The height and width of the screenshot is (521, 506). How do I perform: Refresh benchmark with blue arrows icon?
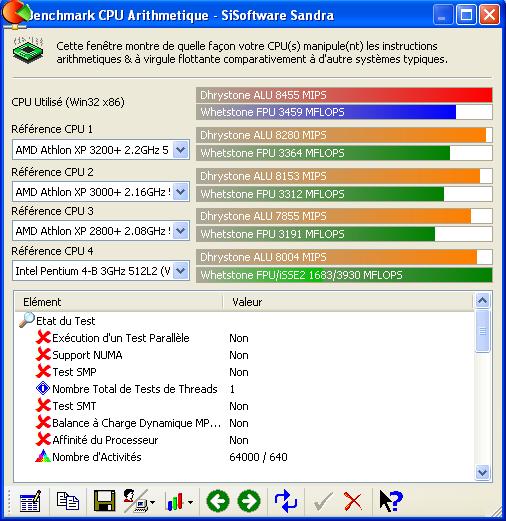pos(286,501)
